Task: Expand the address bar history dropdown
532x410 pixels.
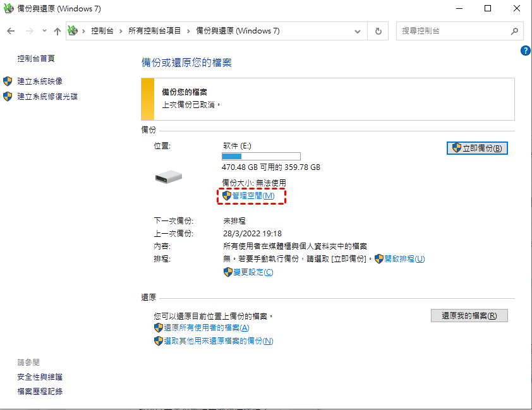Action: coord(357,31)
